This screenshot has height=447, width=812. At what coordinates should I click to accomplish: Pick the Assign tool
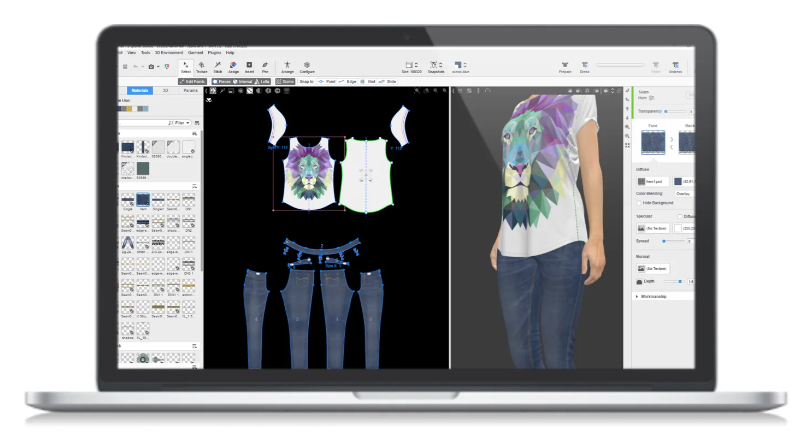[232, 66]
